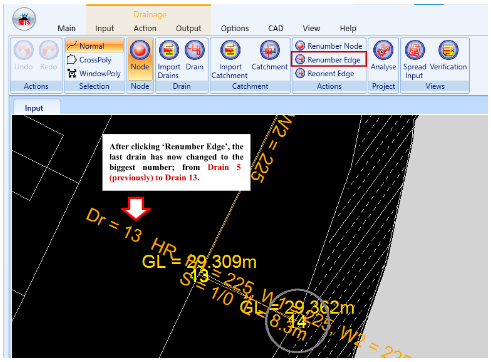This screenshot has width=491, height=362.
Task: Enable Normal selection mode
Action: (94, 46)
